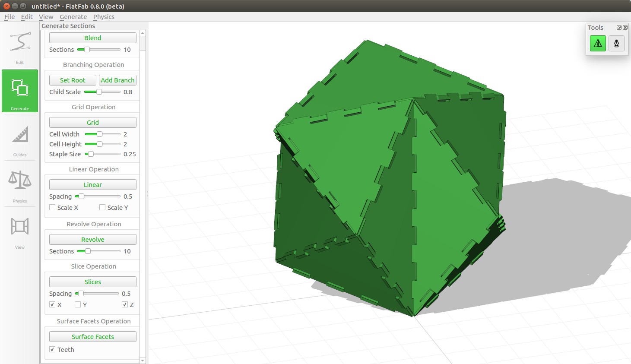Adjust the Child Scale slider

(x=102, y=92)
